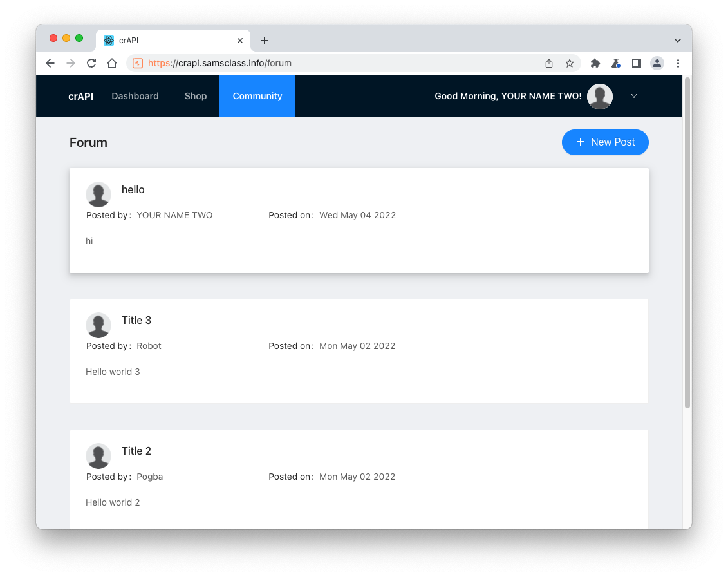Screen dimensions: 728x577
Task: Close the window with the red button
Action: (53, 38)
